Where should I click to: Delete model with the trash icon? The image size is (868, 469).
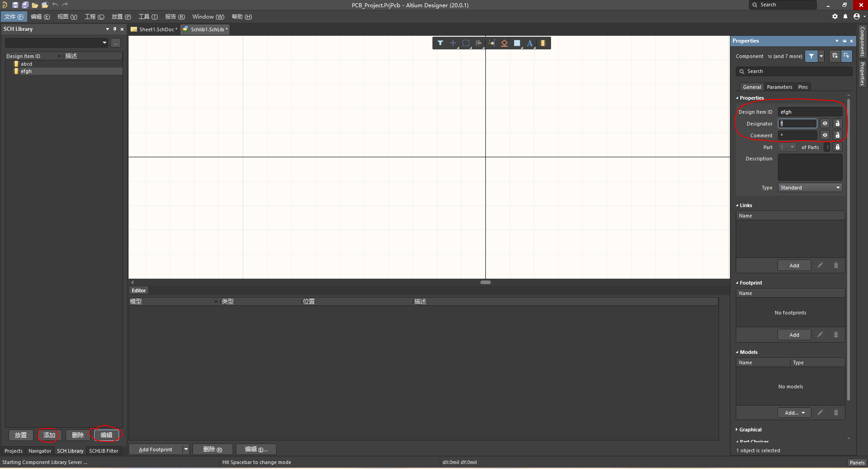(x=836, y=413)
